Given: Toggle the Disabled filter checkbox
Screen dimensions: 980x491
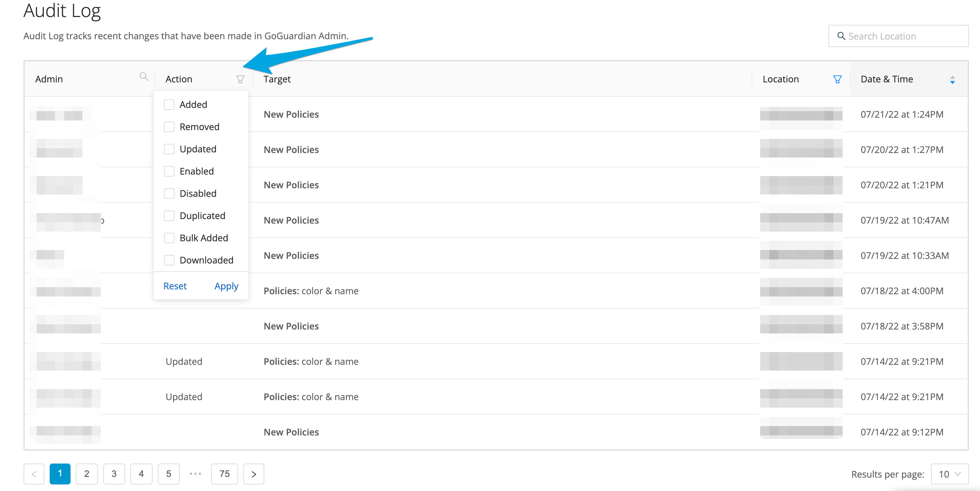Looking at the screenshot, I should [x=169, y=194].
